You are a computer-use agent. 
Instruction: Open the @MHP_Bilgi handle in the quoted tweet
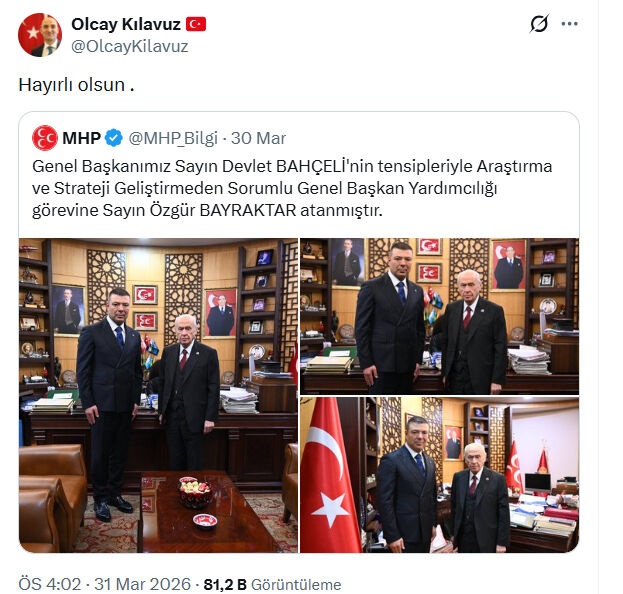(173, 138)
